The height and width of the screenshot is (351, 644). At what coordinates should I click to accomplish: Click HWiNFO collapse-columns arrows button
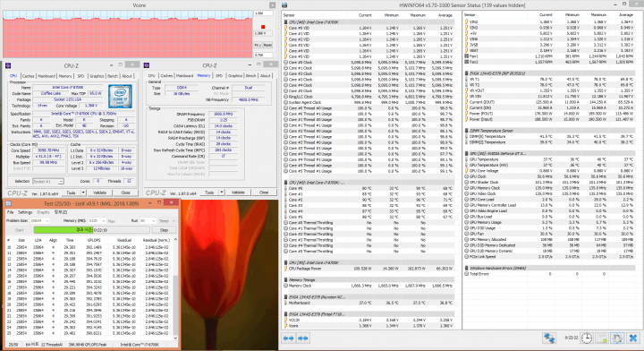point(303,338)
